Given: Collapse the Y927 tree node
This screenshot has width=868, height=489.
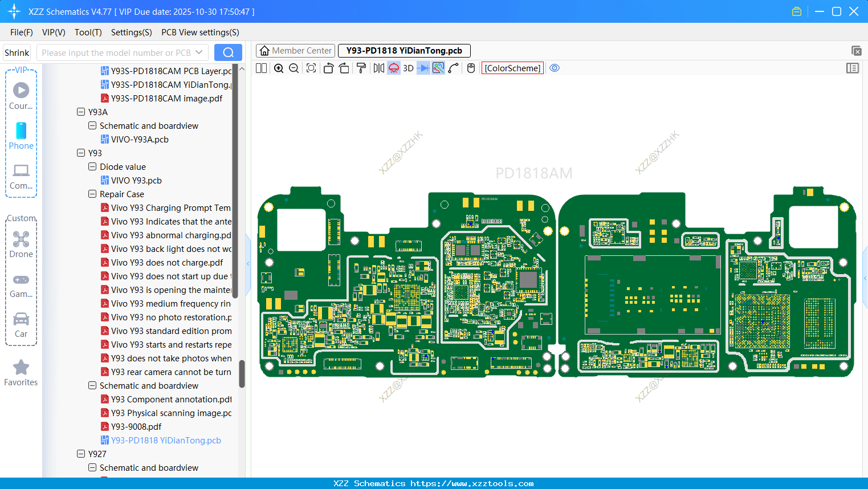Looking at the screenshot, I should click(81, 454).
